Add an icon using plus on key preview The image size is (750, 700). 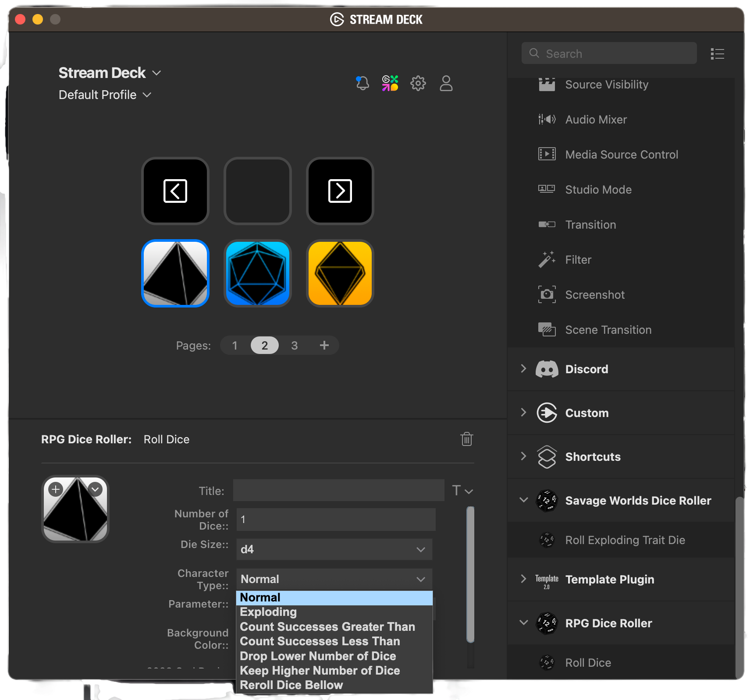click(x=56, y=489)
